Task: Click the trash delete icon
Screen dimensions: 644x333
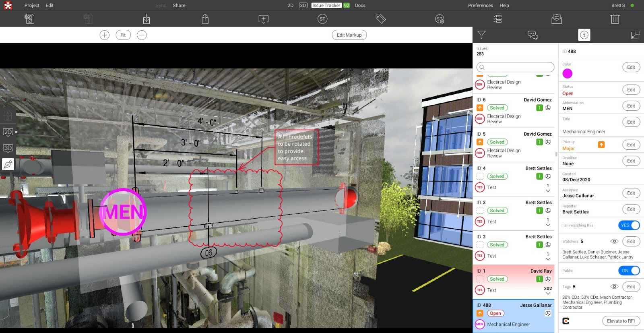Action: pos(615,19)
